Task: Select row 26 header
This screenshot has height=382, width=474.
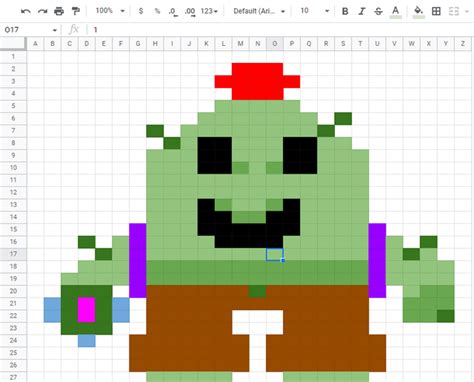Action: coord(13,365)
